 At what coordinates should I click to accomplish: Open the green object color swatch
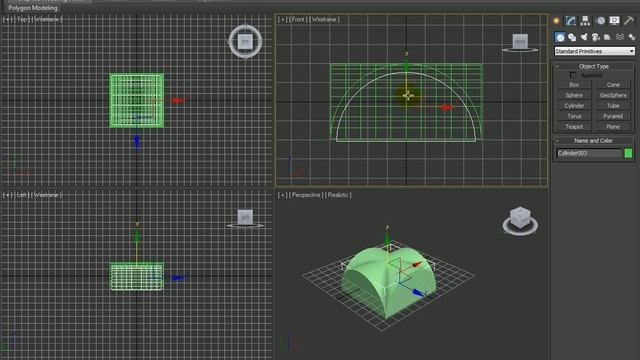click(628, 153)
